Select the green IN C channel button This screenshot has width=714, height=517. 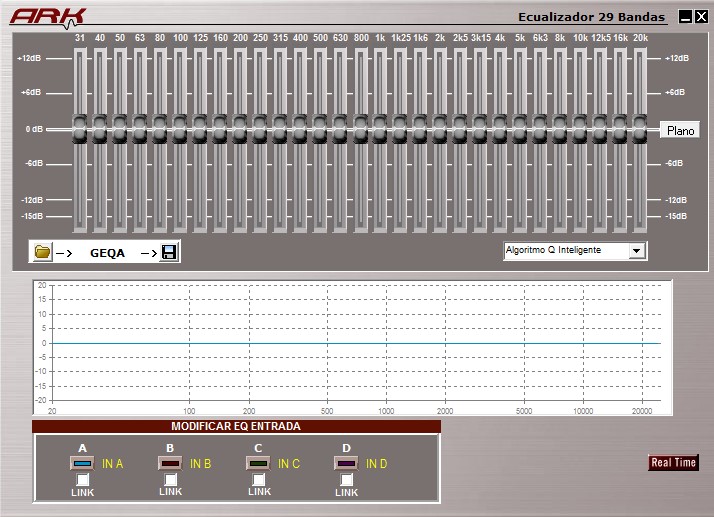258,463
